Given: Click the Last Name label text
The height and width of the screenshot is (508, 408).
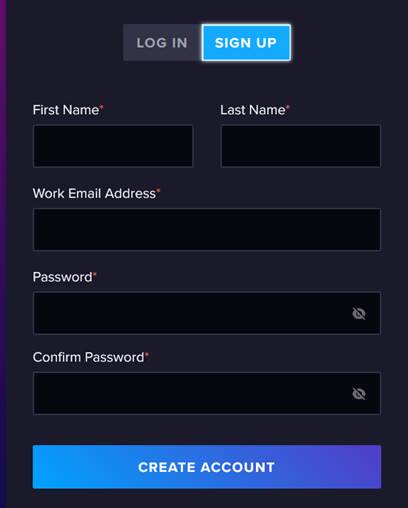Looking at the screenshot, I should tap(253, 110).
